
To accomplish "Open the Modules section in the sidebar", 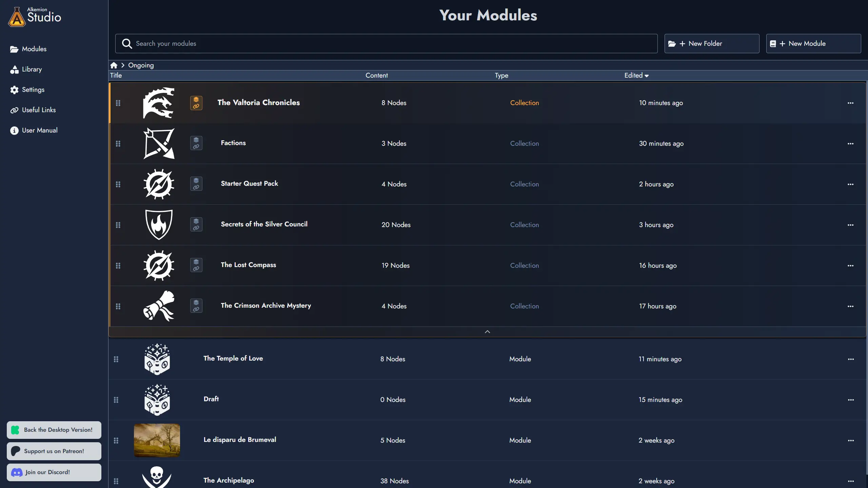I will point(34,49).
